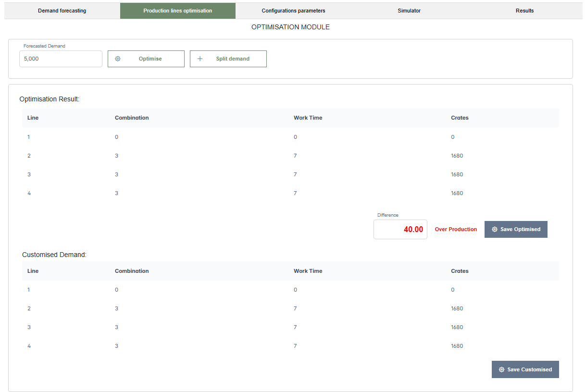This screenshot has width=585, height=392.
Task: Select the Production lines optimisation tab
Action: [x=178, y=10]
